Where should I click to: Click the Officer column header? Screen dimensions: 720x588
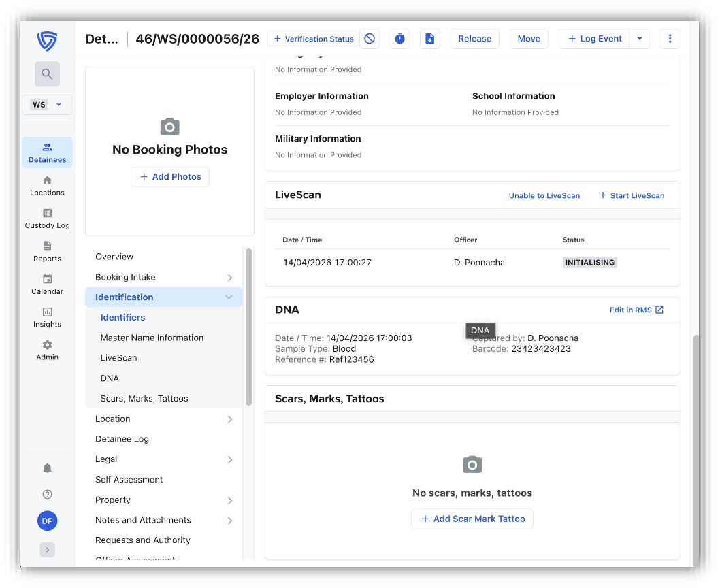(465, 240)
